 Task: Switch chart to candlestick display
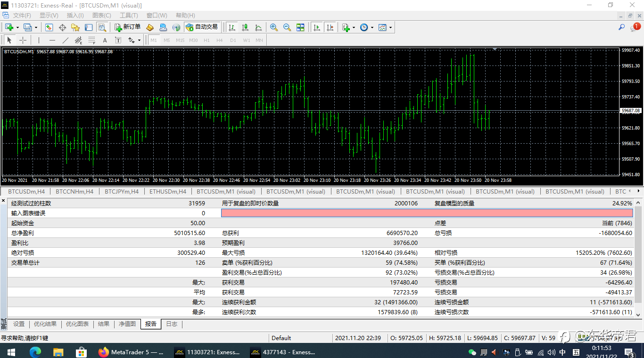point(245,27)
